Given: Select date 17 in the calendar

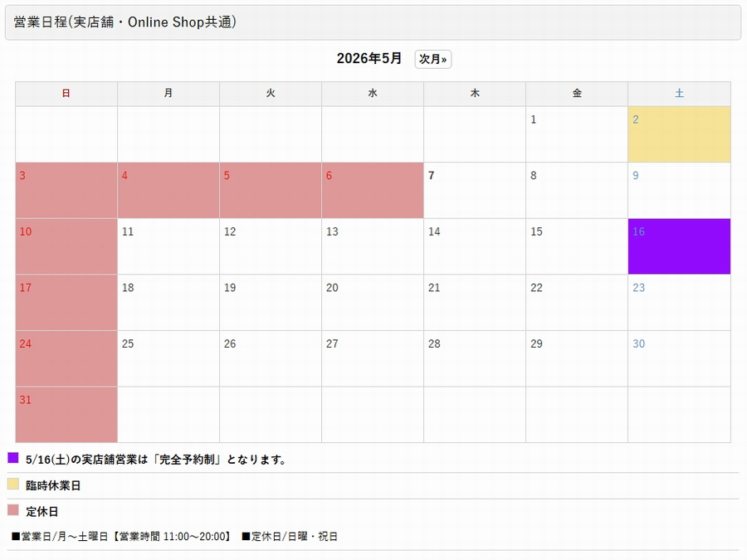Looking at the screenshot, I should 66,302.
